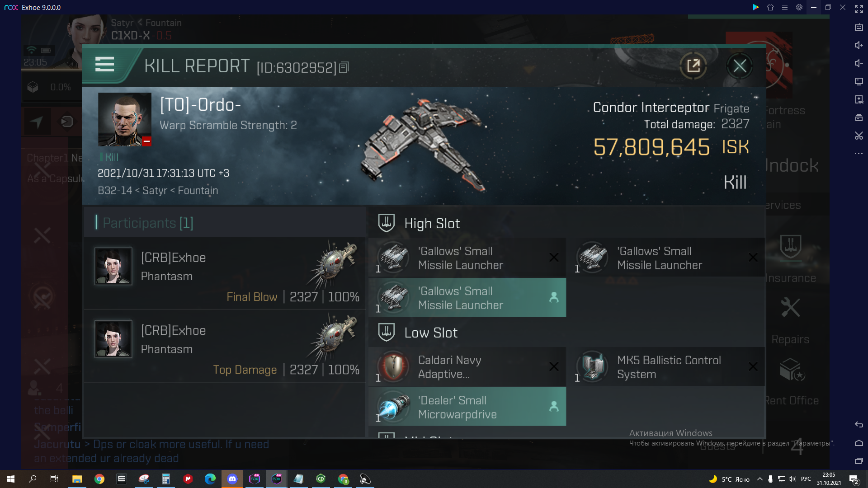Click the Low Slot shield icon
Viewport: 868px width, 488px height.
[387, 332]
